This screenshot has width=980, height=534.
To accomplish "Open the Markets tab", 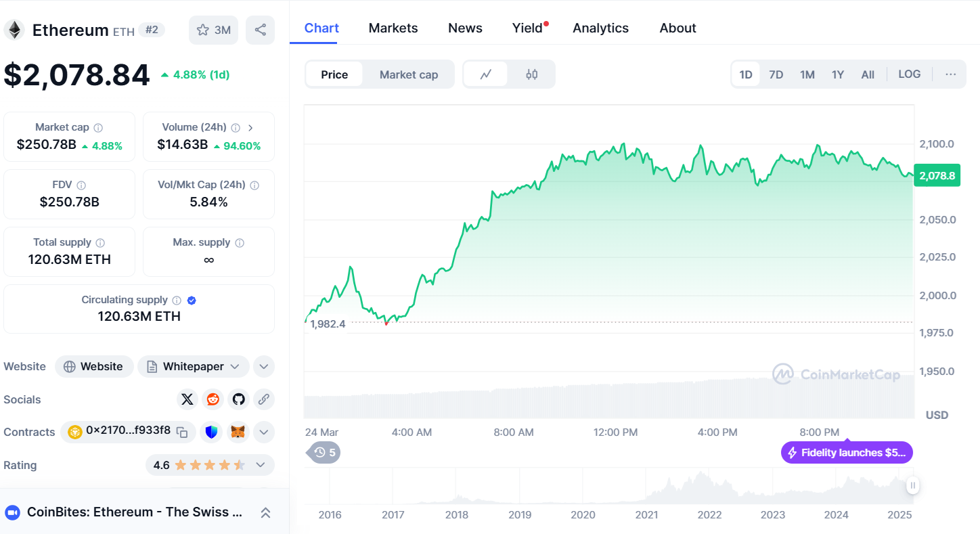I will [393, 28].
